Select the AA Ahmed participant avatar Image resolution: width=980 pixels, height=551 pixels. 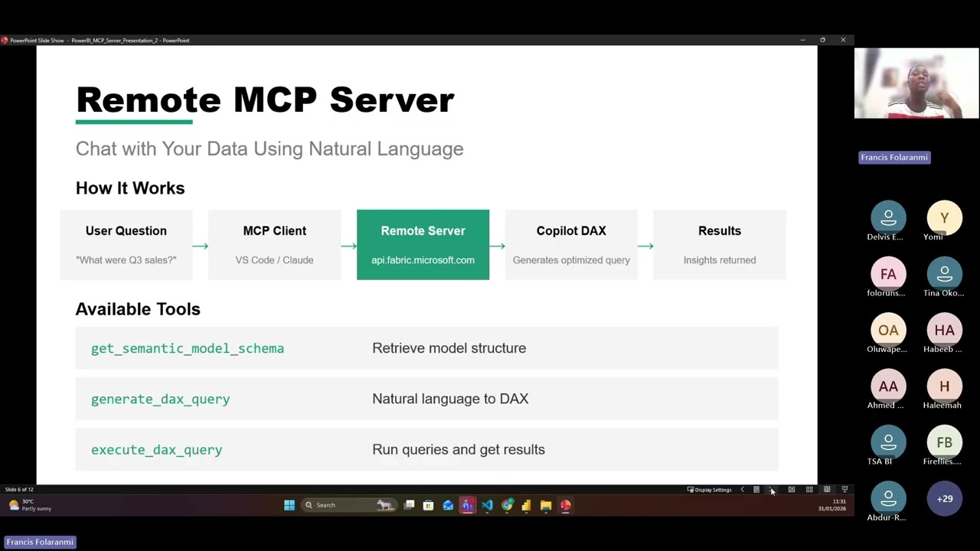(x=888, y=386)
